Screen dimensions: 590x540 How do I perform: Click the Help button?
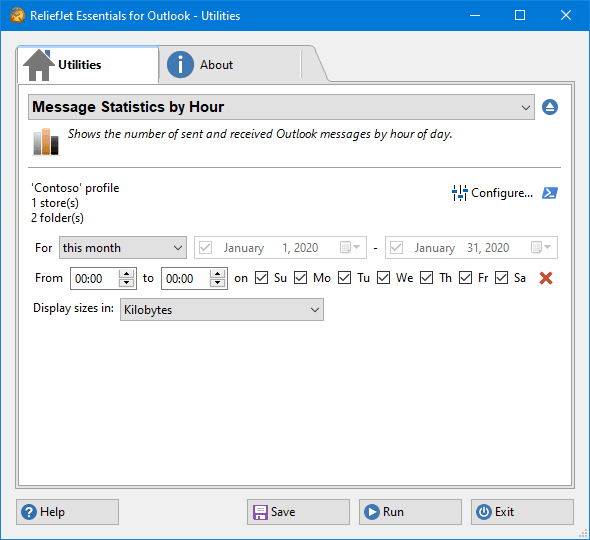click(67, 512)
